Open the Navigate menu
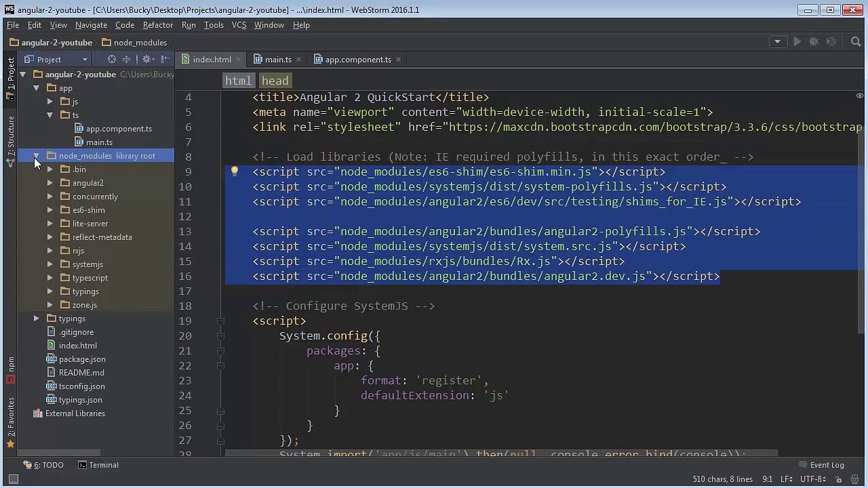 91,25
